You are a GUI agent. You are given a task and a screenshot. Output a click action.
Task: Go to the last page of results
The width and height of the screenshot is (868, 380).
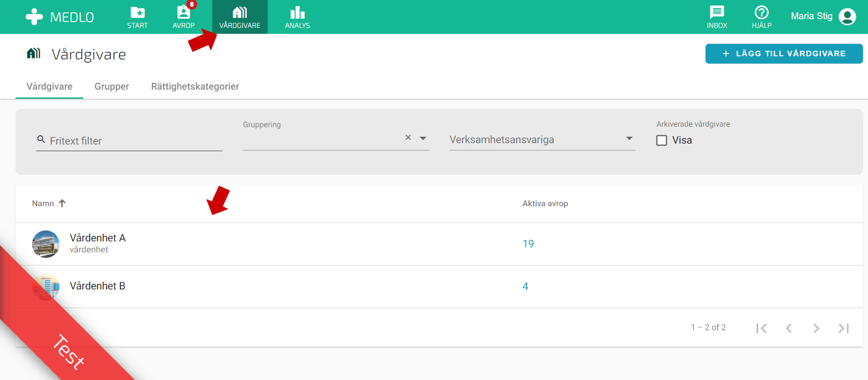pos(844,328)
